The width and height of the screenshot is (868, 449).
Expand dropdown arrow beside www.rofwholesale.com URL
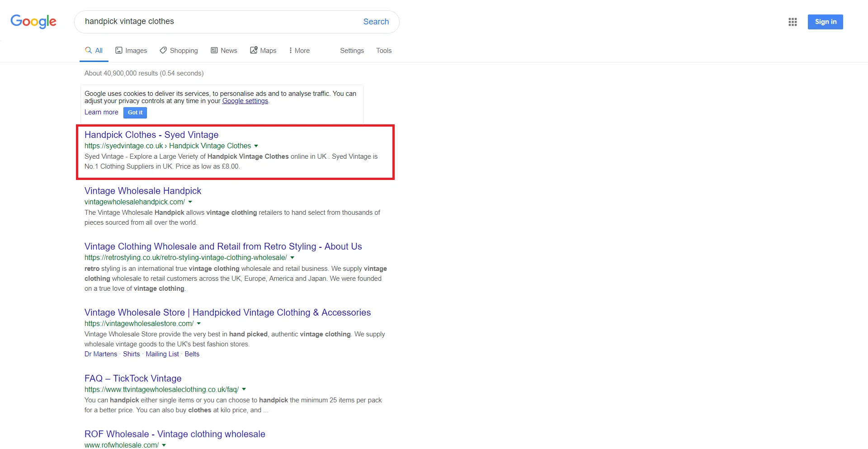(x=164, y=445)
